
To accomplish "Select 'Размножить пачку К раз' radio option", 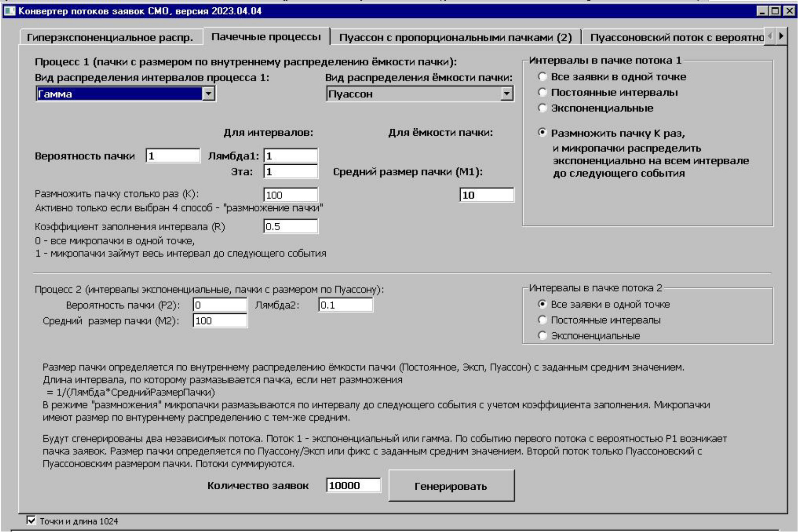I will coord(542,132).
